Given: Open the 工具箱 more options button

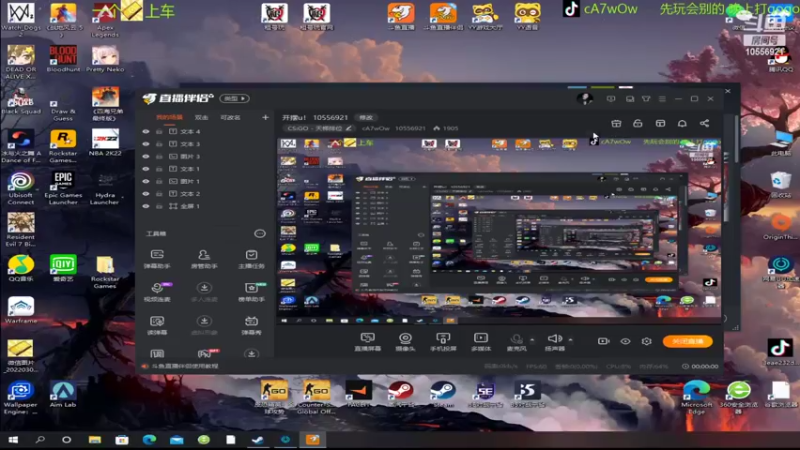Looking at the screenshot, I should (x=260, y=234).
